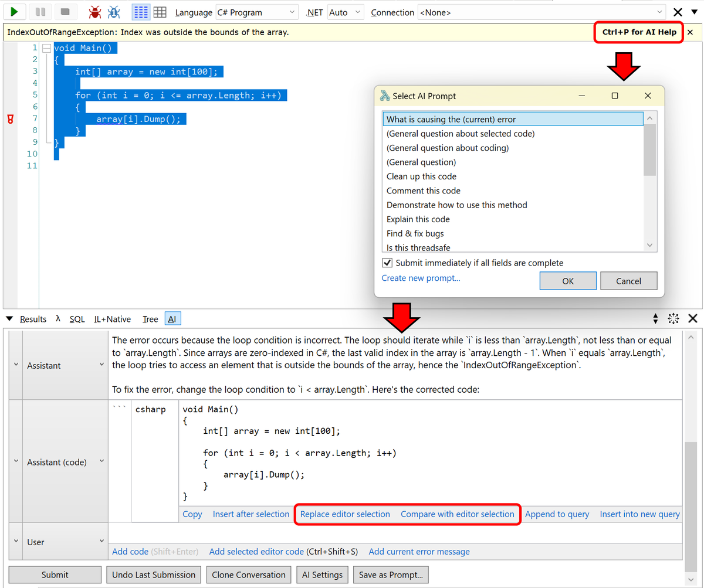Viewport: 704px width, 588px height.
Task: Switch results to data grid view
Action: pyautogui.click(x=160, y=12)
